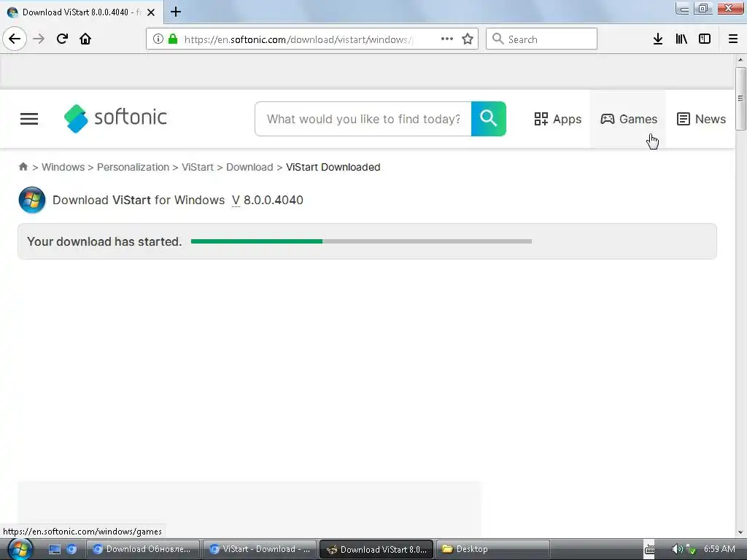Open page actions three-dot menu
This screenshot has height=560, width=747.
447,39
